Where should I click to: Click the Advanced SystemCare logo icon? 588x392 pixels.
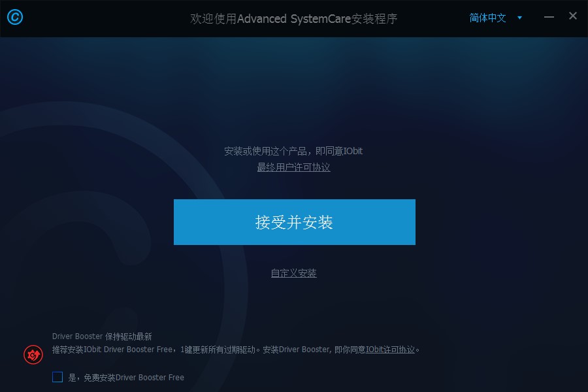point(15,17)
